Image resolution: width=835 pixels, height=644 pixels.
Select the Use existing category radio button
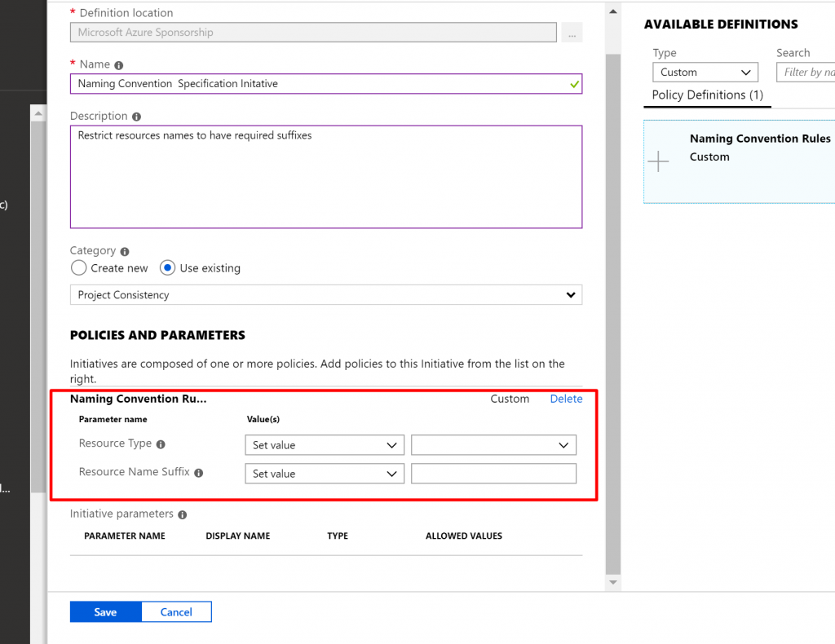[x=167, y=268]
